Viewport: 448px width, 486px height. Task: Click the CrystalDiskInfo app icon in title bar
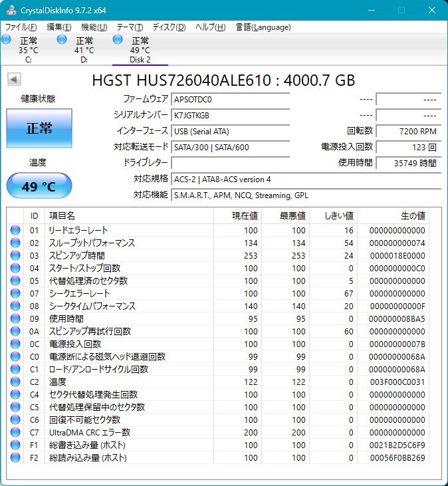(x=11, y=10)
